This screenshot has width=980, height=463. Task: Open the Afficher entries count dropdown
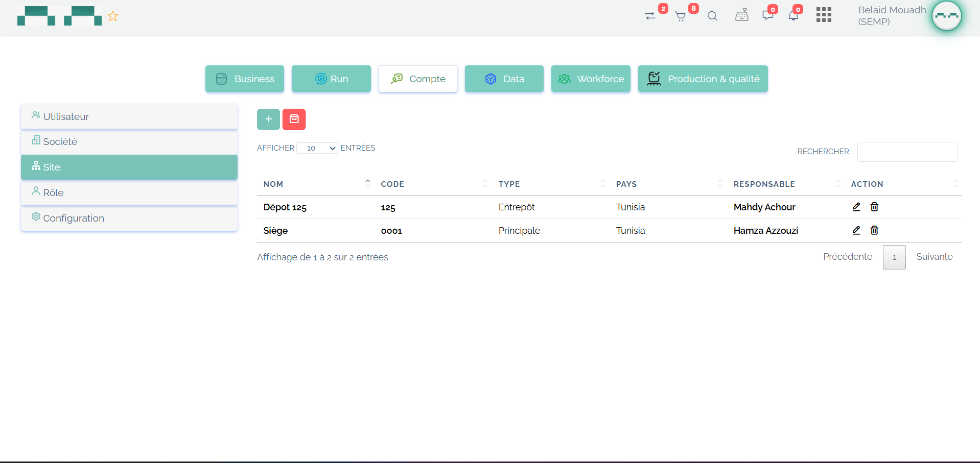pyautogui.click(x=317, y=148)
